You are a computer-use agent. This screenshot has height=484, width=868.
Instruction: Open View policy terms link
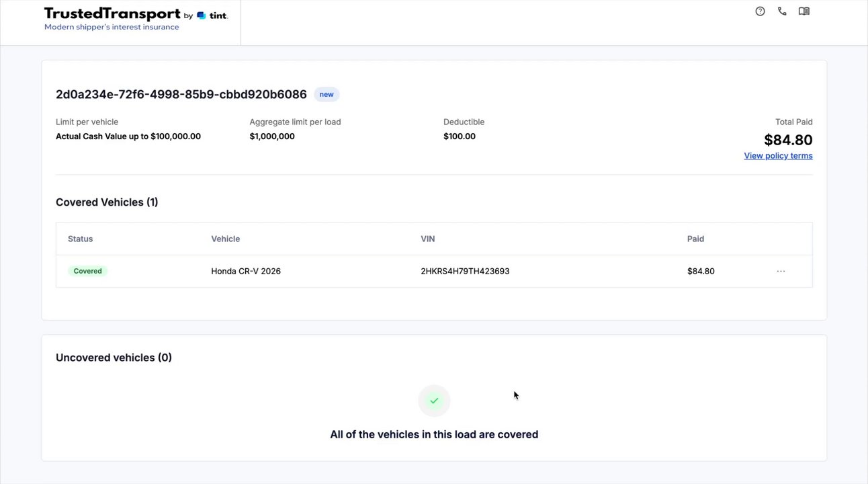pyautogui.click(x=778, y=156)
